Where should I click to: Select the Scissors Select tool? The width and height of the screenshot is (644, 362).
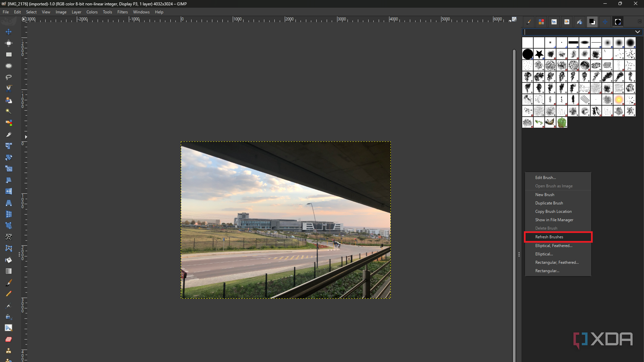coord(9,89)
